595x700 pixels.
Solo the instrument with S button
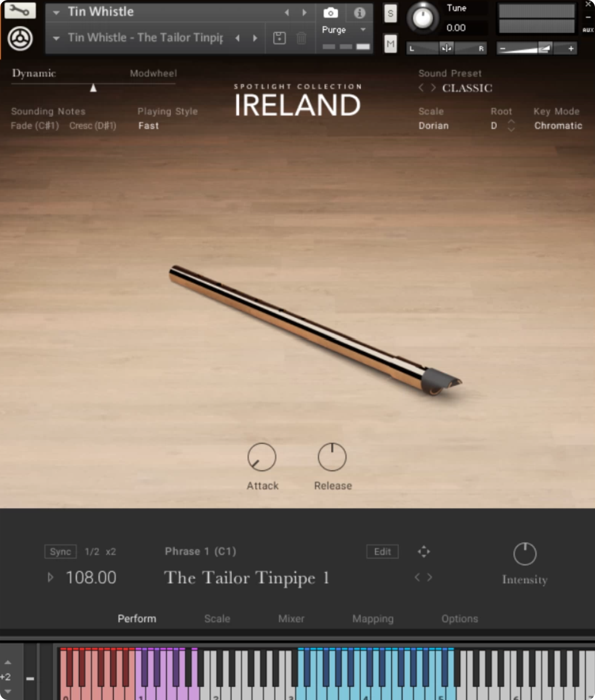point(391,14)
